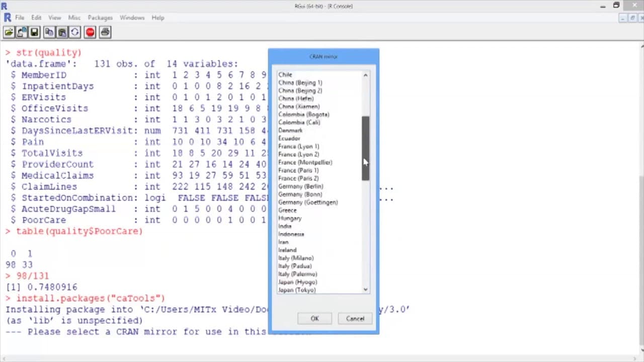Viewport: 644px width, 362px height.
Task: Select Hungary mirror
Action: [x=290, y=218]
